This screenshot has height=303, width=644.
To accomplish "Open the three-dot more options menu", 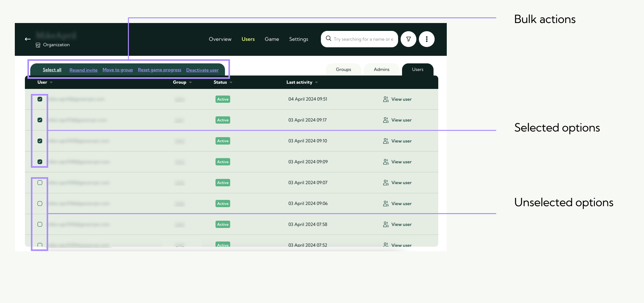I will (x=427, y=39).
